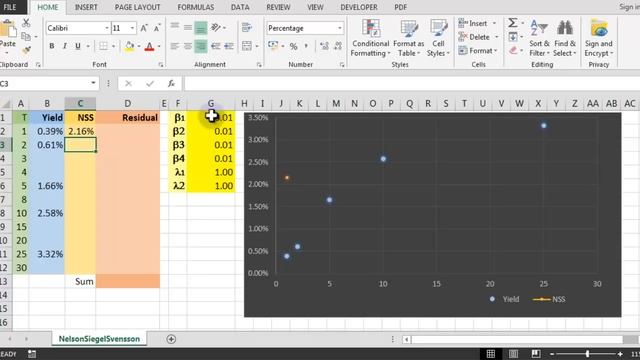Click the Insert Function fx icon
640x360 pixels.
pos(171,83)
